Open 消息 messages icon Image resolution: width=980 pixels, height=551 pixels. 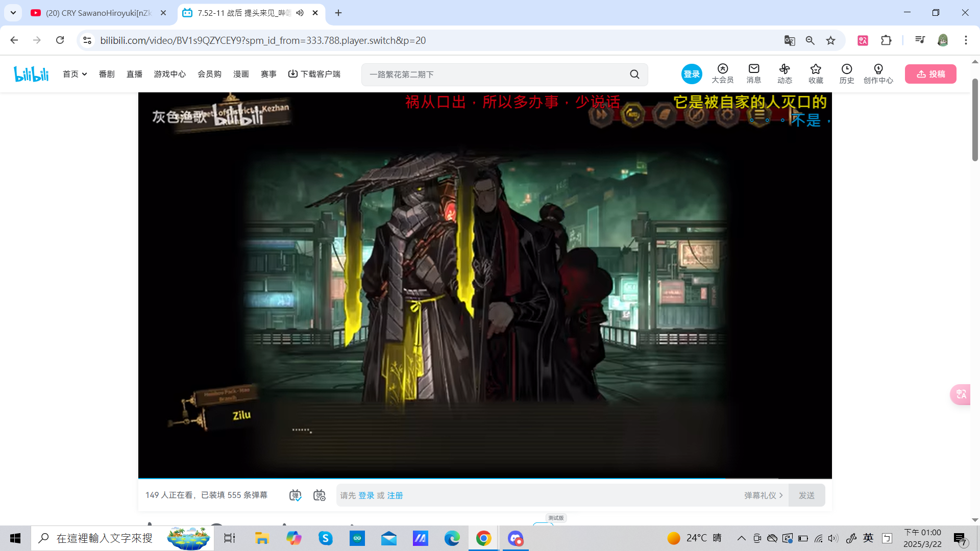point(754,74)
